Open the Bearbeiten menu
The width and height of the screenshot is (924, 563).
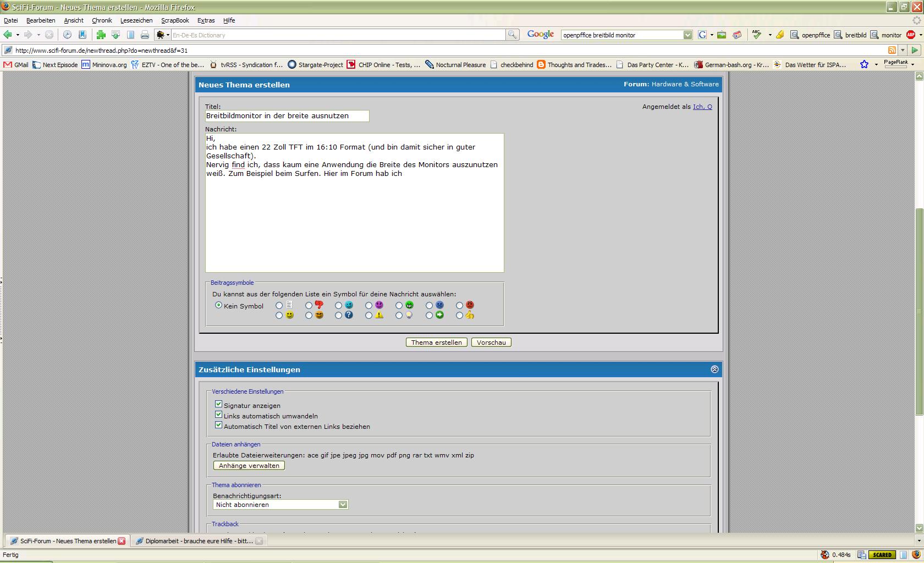pyautogui.click(x=41, y=20)
